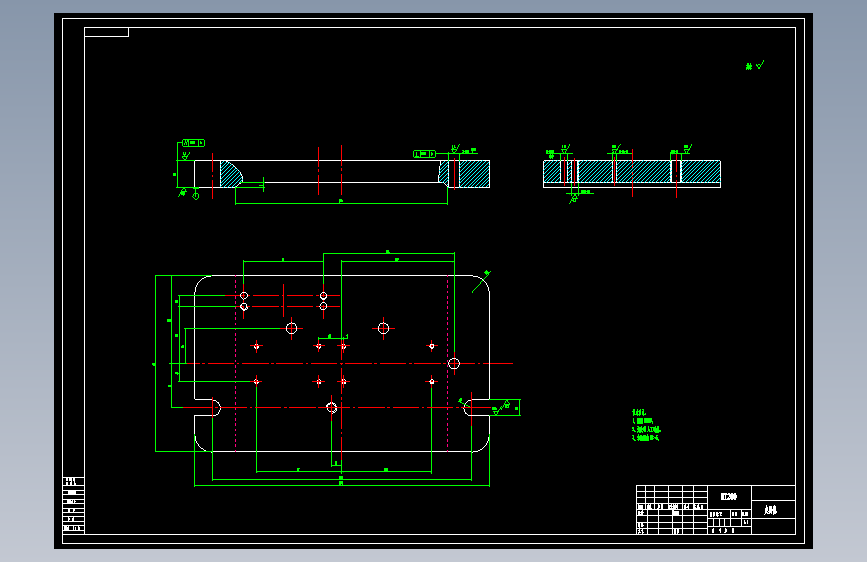Select the small empty box at frame's top-left corner
The height and width of the screenshot is (562, 867).
pyautogui.click(x=106, y=32)
